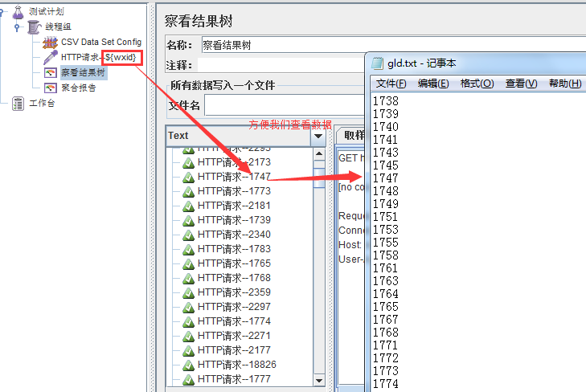The width and height of the screenshot is (586, 392).
Task: Click success icon of HTTP请求--2181
Action: coord(188,206)
